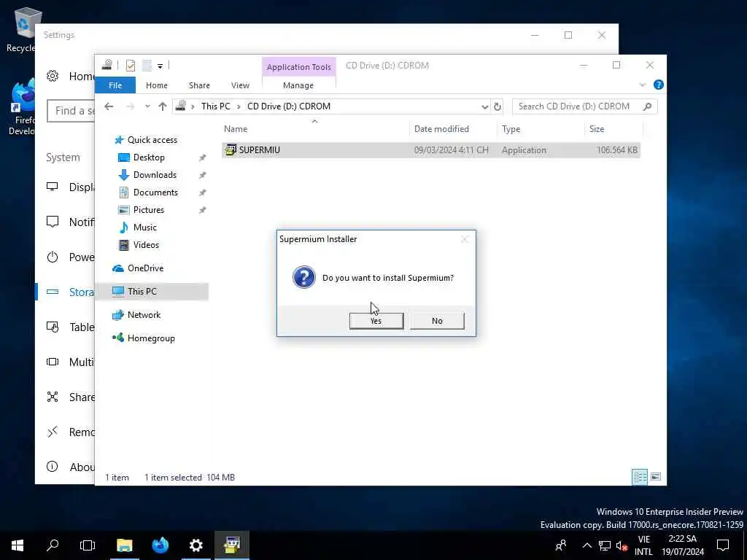This screenshot has height=560, width=747.
Task: Show hidden system tray icons
Action: tap(587, 545)
